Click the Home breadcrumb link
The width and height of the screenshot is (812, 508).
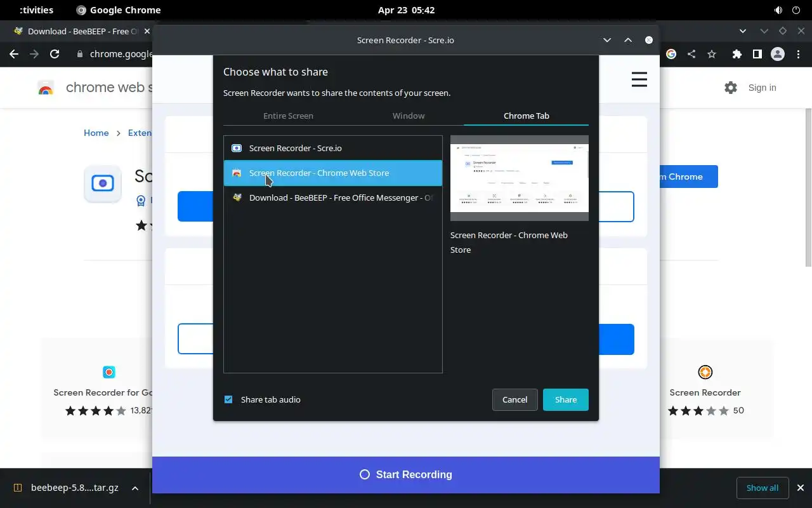96,133
